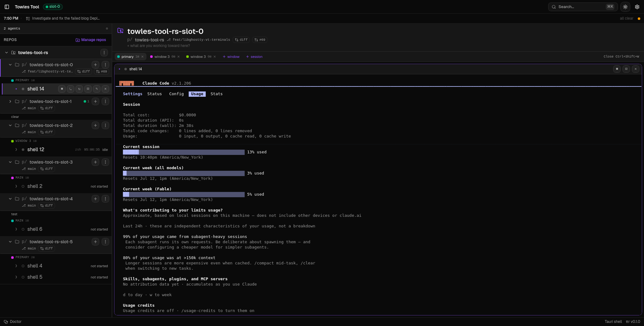
Task: Open the Config tab in Claude Code
Action: [x=176, y=94]
